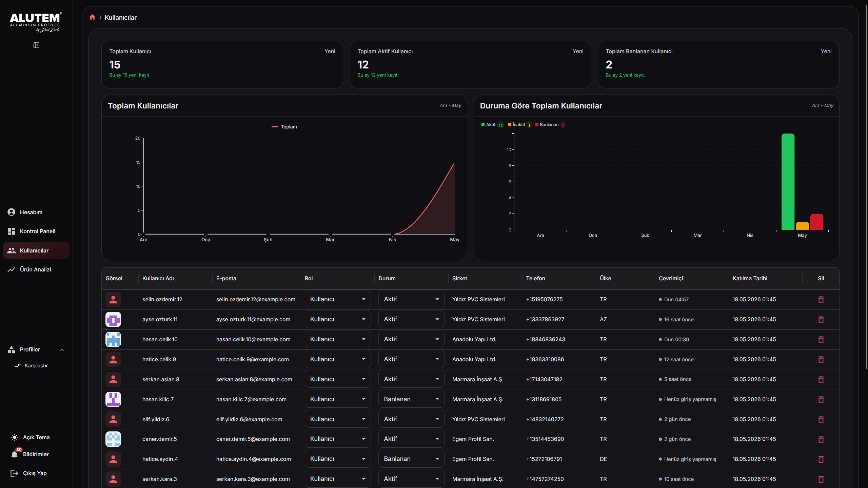Open the Bildirimler bell icon
Image resolution: width=868 pixels, height=488 pixels.
tap(14, 454)
